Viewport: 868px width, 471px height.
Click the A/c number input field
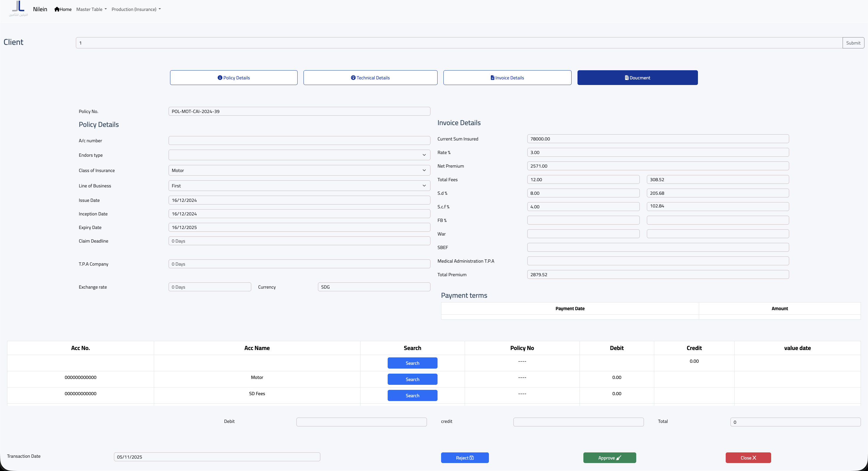point(299,140)
